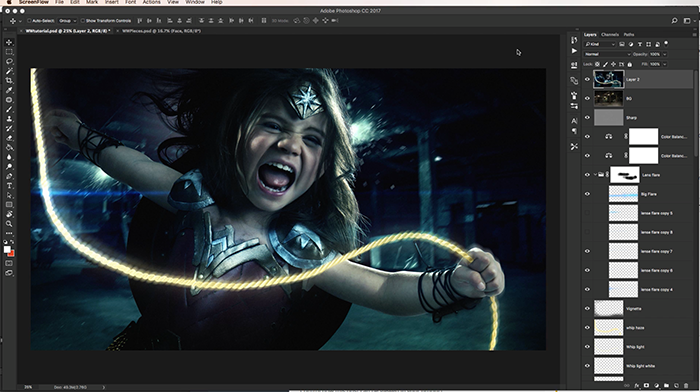Open the File menu
Screen dimensions: 700x392
pos(59,2)
